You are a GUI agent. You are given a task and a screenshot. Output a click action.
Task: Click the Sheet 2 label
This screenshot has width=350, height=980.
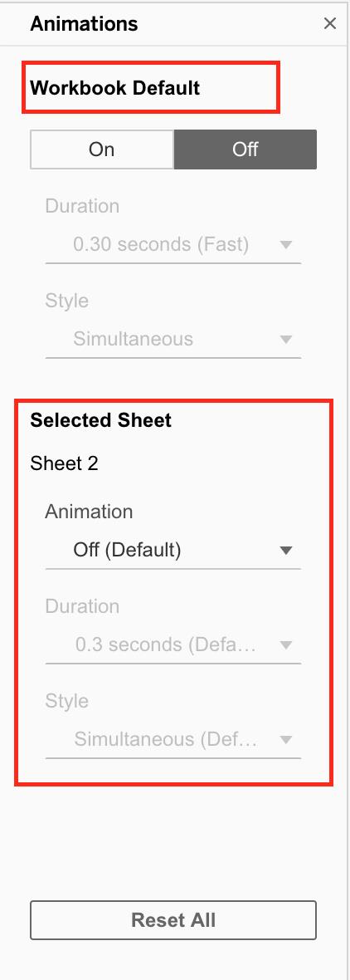point(64,463)
